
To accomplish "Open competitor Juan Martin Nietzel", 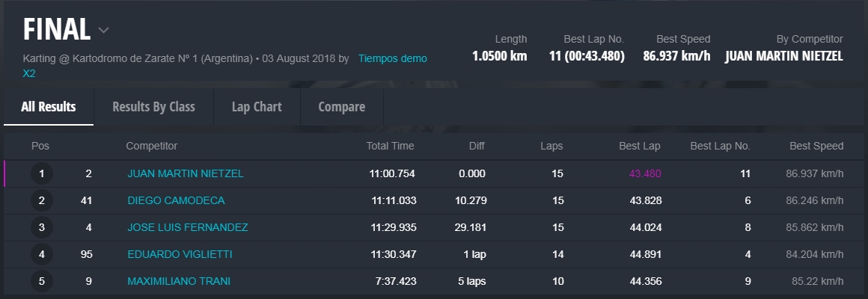I will [186, 173].
